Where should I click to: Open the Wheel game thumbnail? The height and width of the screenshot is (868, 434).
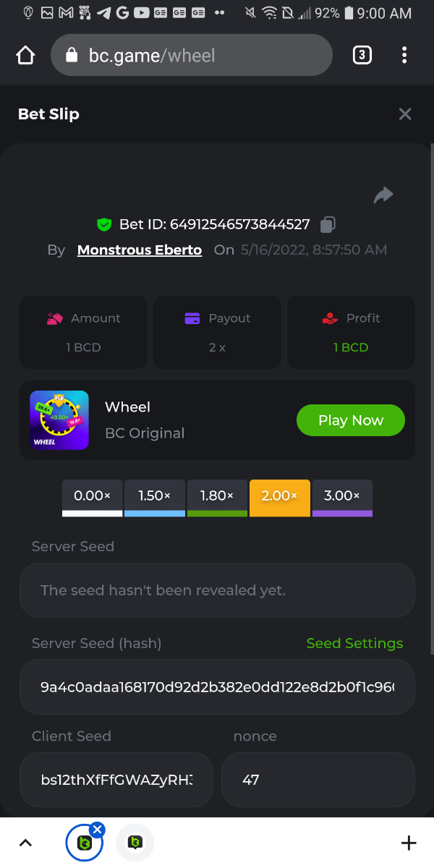point(59,420)
